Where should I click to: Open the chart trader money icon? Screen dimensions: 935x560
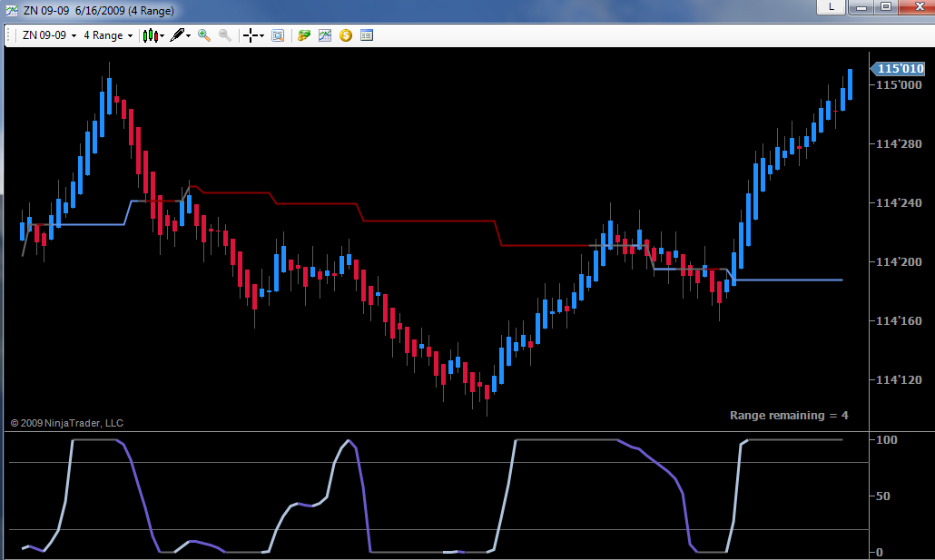(304, 35)
